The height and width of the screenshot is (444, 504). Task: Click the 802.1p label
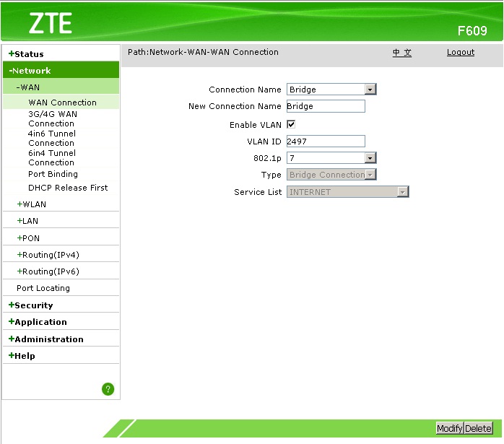(x=267, y=158)
